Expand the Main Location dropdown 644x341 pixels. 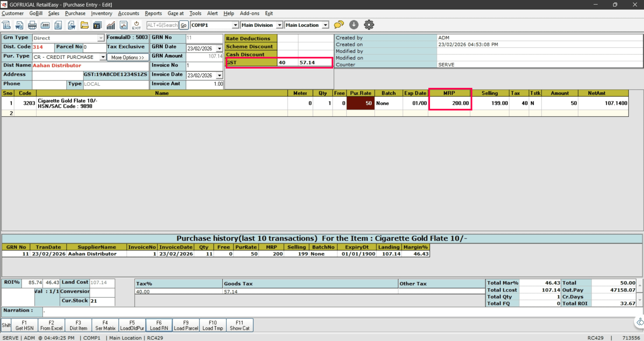(x=325, y=25)
